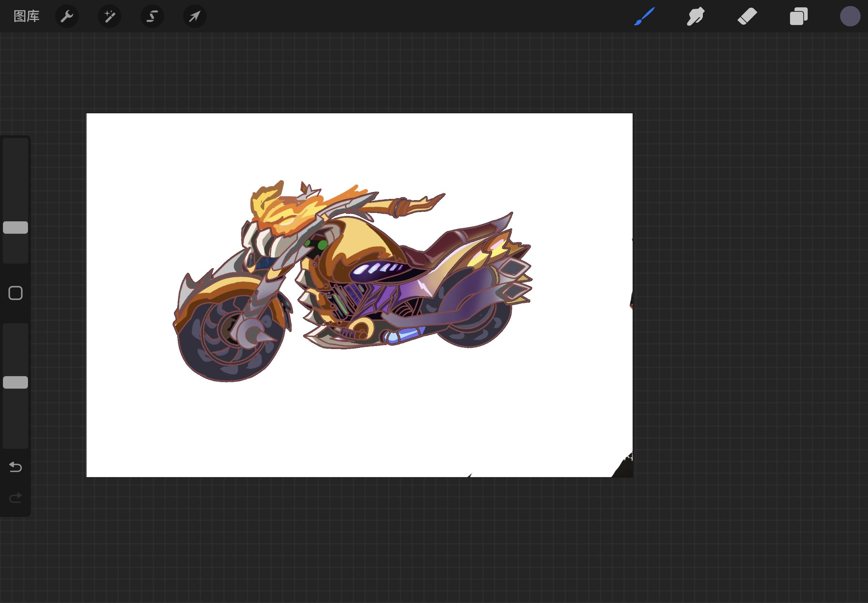This screenshot has height=603, width=868.
Task: Open the 图库 gallery
Action: click(26, 16)
